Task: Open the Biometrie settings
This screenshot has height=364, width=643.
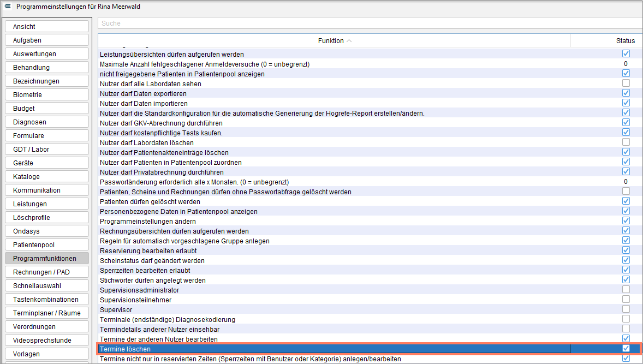Action: [47, 95]
